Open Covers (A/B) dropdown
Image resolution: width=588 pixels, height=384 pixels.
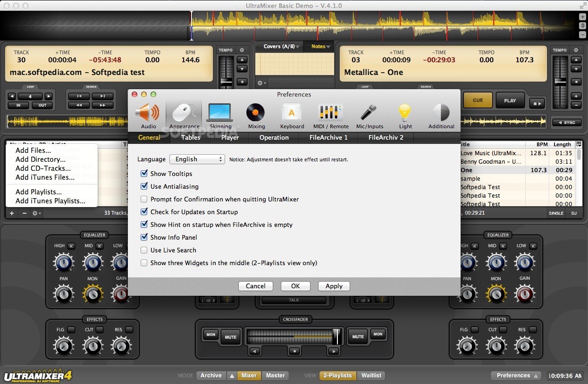click(x=282, y=46)
